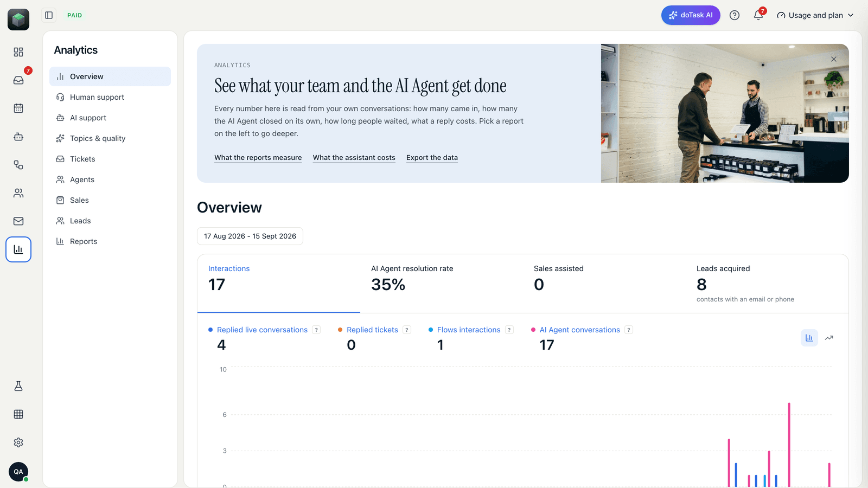This screenshot has height=488, width=868.
Task: Open the dashboard grid icon in sidebar
Action: pyautogui.click(x=18, y=52)
